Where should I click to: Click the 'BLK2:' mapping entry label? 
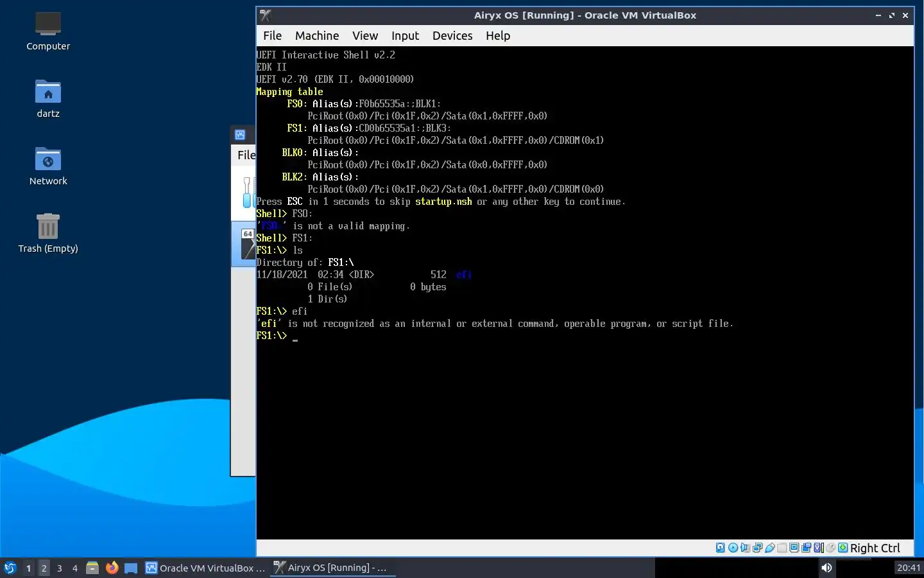(293, 177)
